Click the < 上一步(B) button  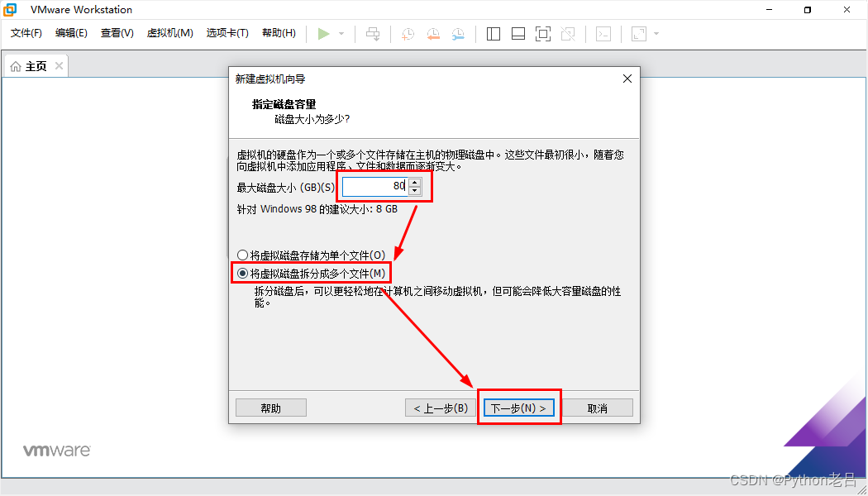pos(441,408)
